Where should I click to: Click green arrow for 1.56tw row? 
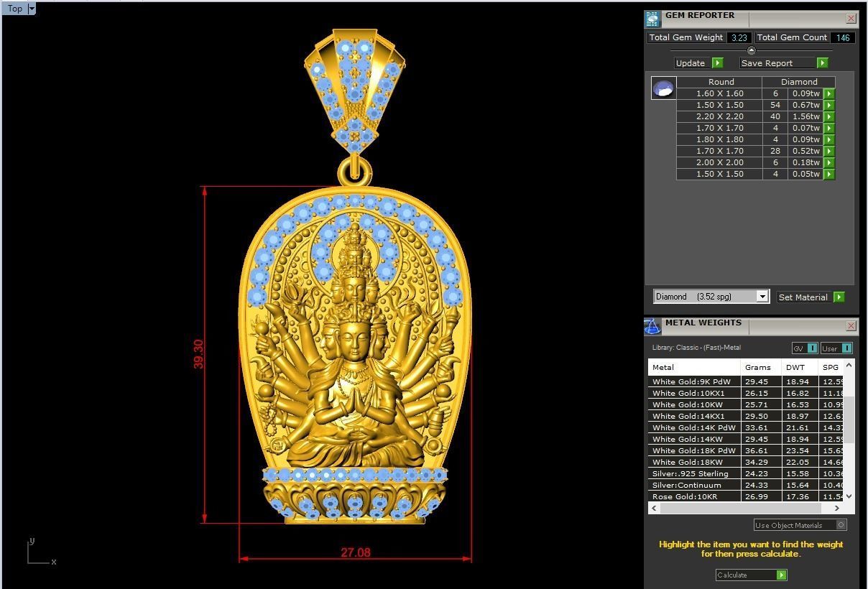[x=828, y=116]
